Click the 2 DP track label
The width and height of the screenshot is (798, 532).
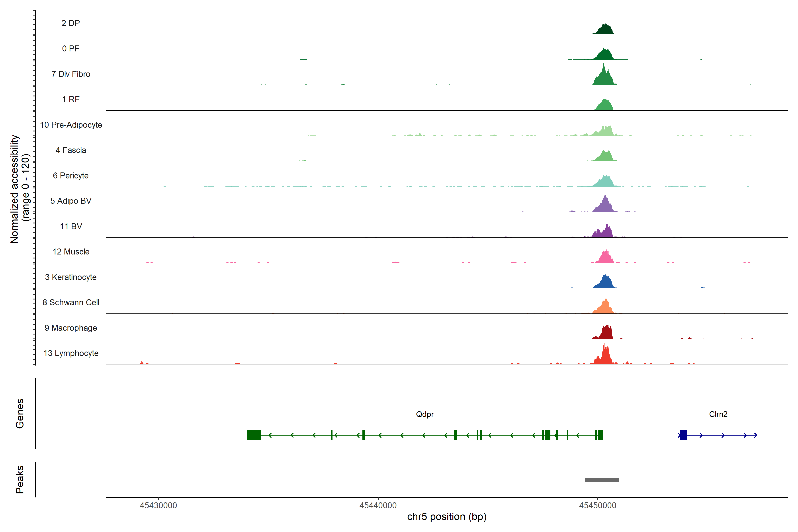tap(70, 23)
